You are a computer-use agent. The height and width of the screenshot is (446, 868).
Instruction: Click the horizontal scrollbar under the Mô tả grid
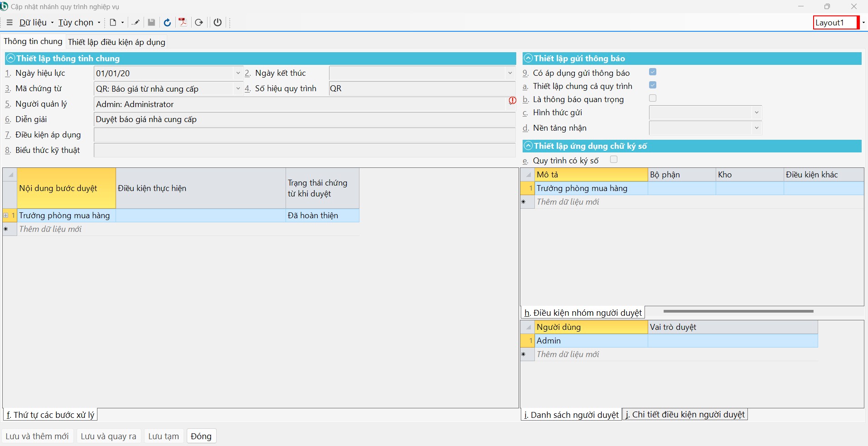pyautogui.click(x=738, y=311)
